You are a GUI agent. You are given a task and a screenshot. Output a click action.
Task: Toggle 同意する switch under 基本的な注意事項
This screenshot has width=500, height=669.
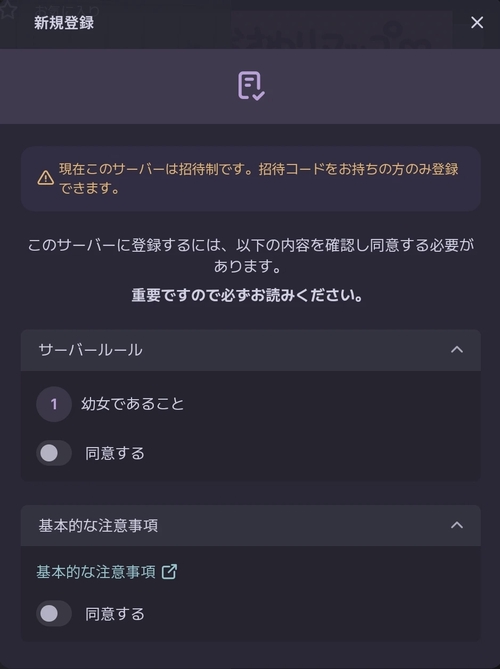54,614
